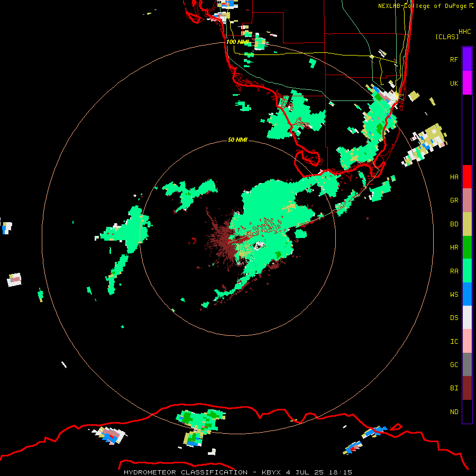Viewport: 476px width, 476px height.
Task: Click the 'HHC' product code text
Action: (x=464, y=32)
